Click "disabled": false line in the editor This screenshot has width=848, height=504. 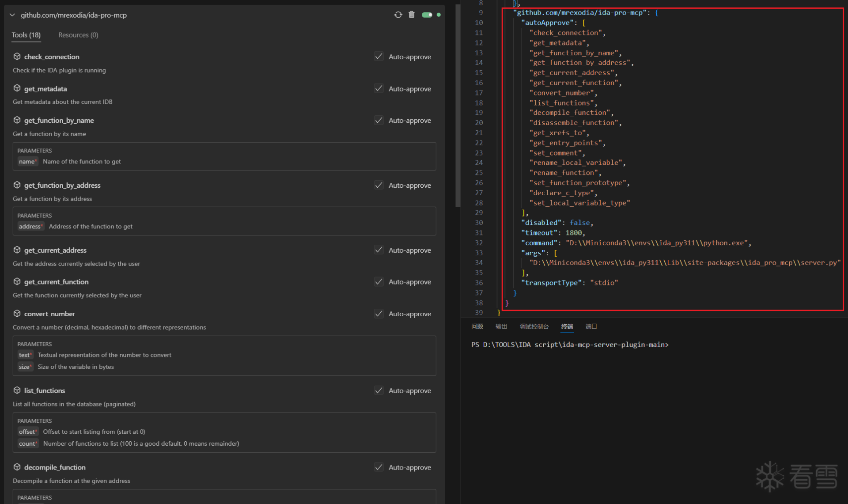557,223
